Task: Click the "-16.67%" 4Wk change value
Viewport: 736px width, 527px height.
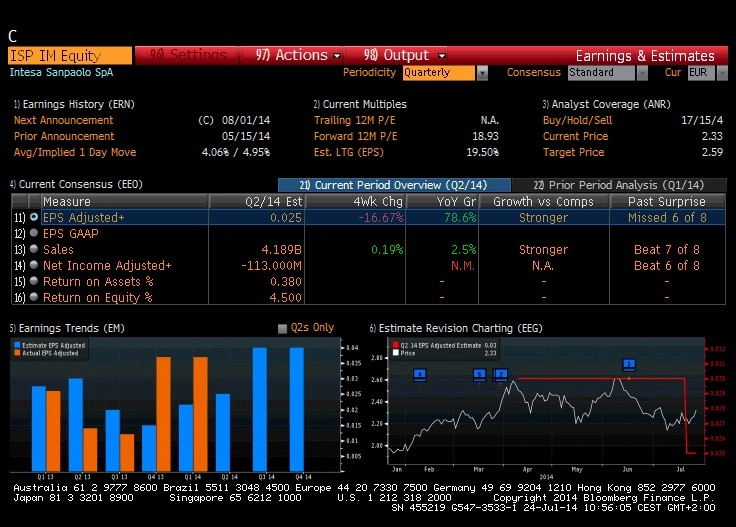Action: pyautogui.click(x=380, y=218)
